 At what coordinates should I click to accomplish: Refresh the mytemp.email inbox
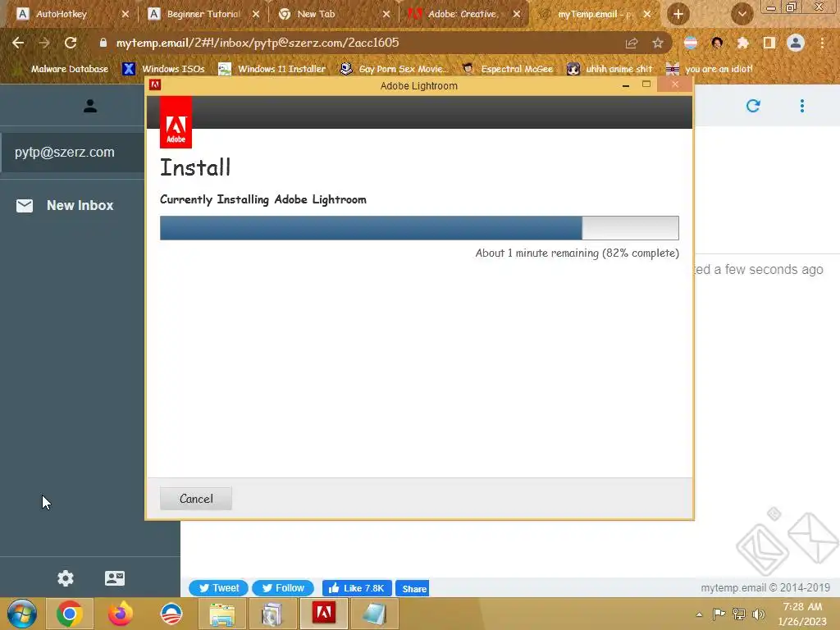753,106
